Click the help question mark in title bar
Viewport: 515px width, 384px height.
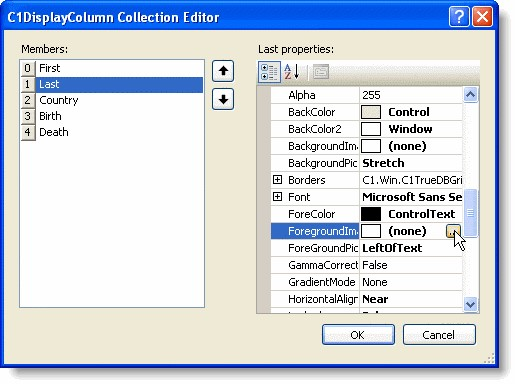tap(459, 16)
